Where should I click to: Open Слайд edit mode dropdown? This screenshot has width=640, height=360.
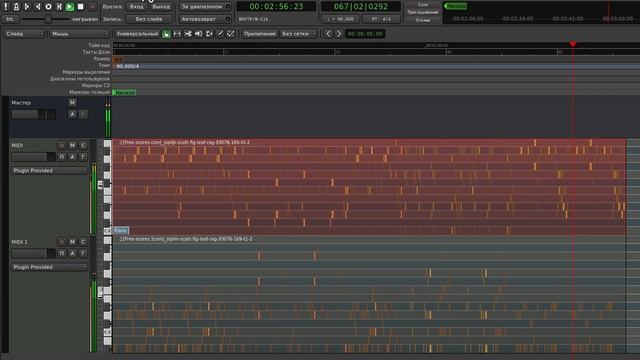coord(24,34)
